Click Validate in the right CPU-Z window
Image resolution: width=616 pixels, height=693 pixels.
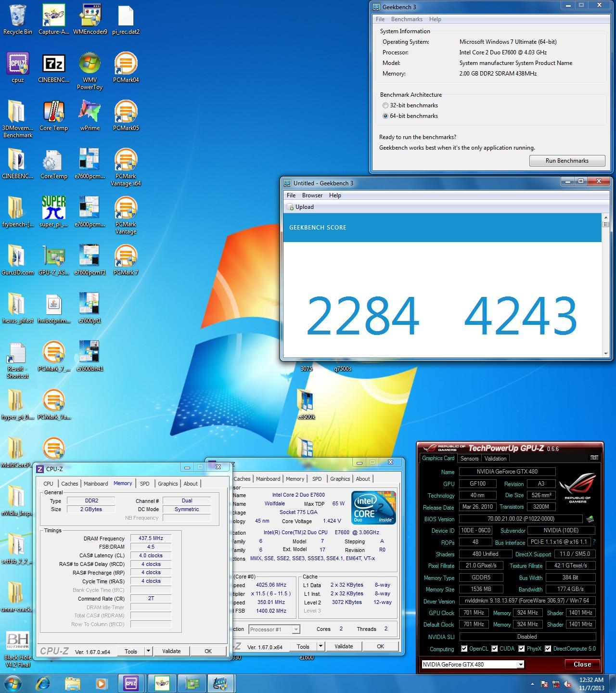pyautogui.click(x=344, y=646)
